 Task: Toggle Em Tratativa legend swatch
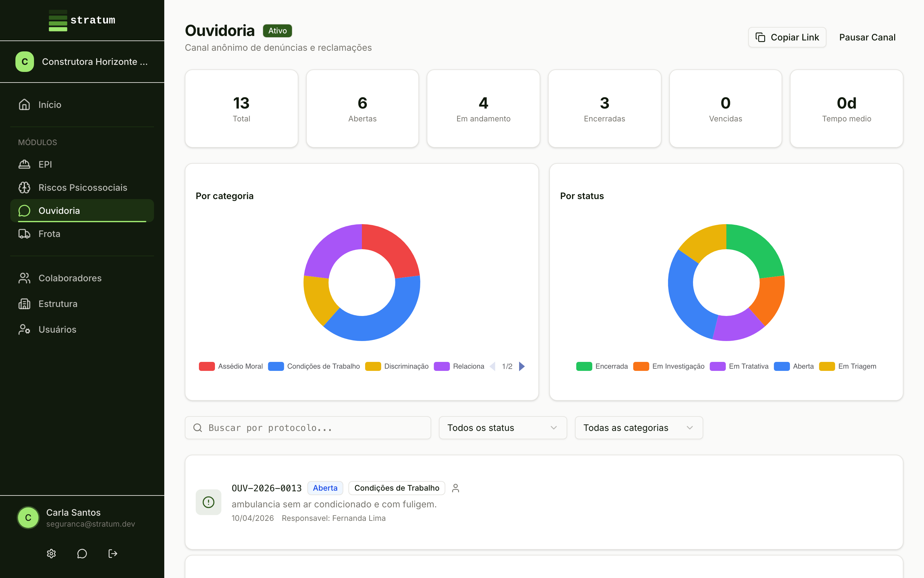(x=718, y=366)
